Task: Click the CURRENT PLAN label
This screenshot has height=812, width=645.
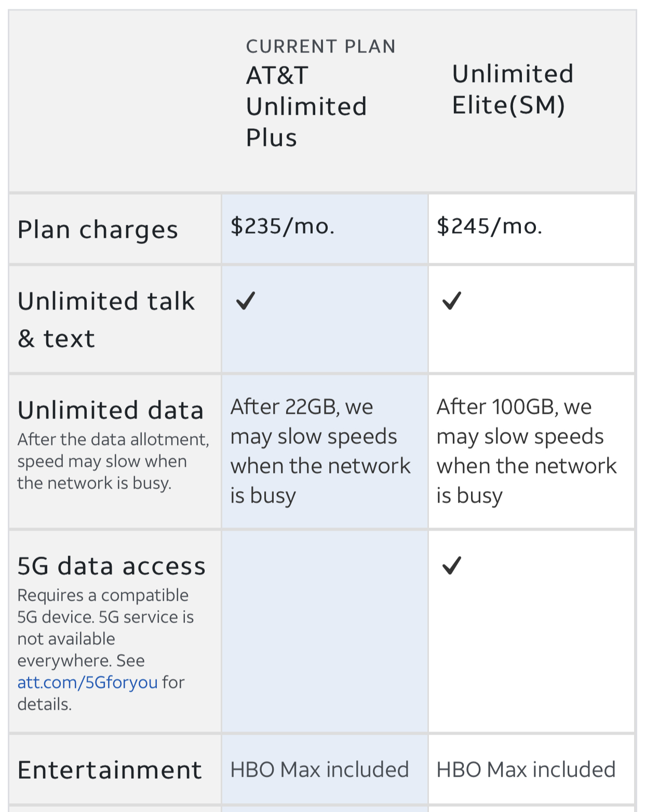Action: pos(320,47)
